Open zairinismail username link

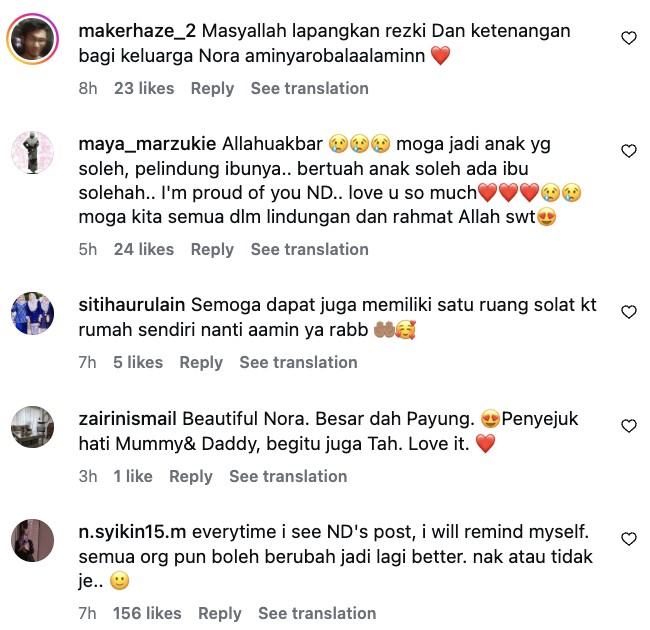pyautogui.click(x=128, y=419)
